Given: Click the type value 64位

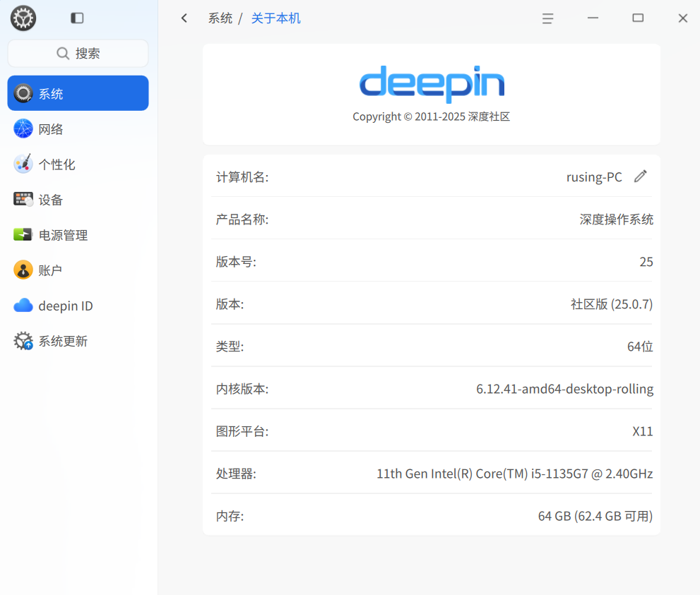Looking at the screenshot, I should (x=640, y=347).
